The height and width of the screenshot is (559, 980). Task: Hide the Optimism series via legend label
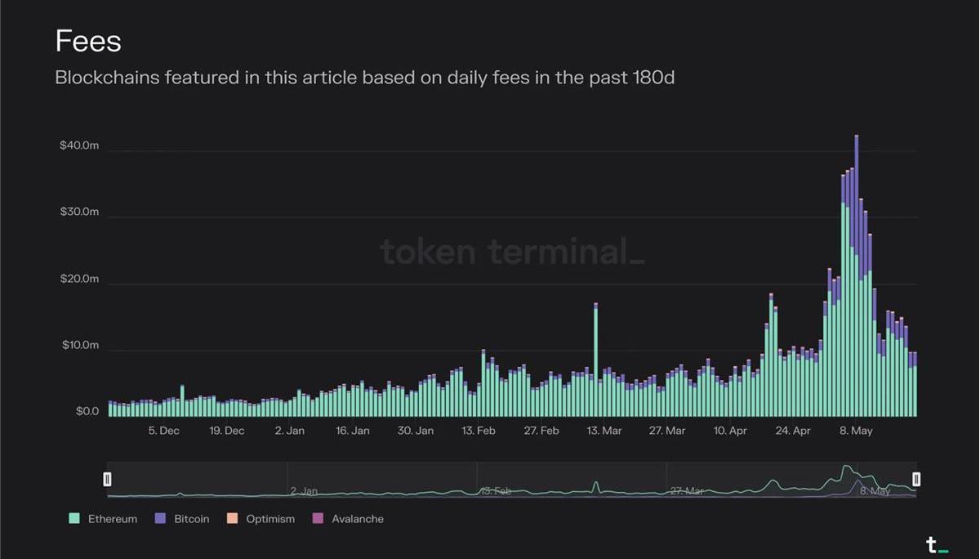click(270, 519)
